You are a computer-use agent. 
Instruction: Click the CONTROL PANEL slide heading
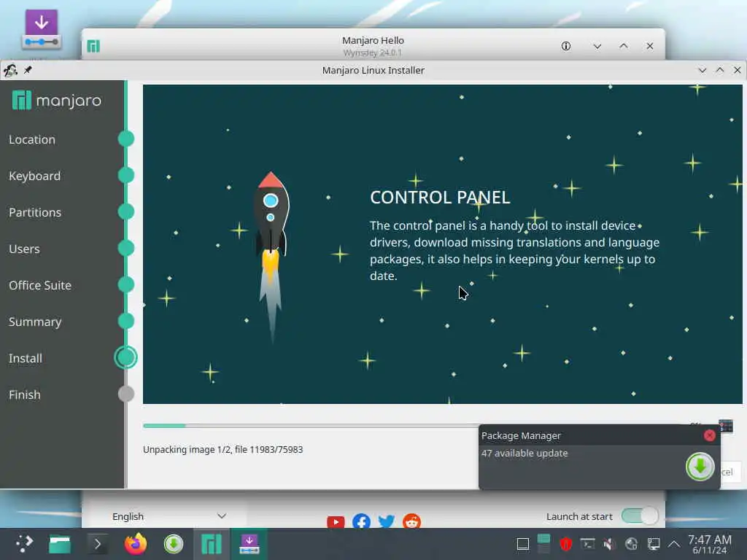pos(440,197)
